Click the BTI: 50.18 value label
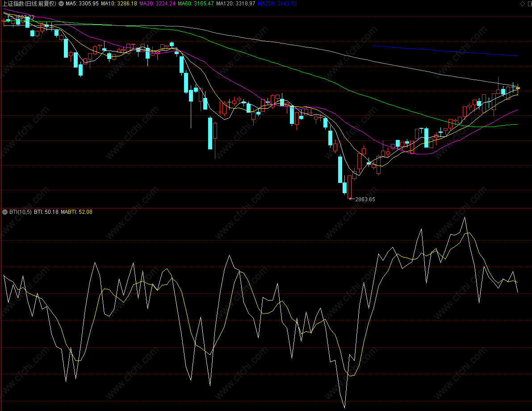This screenshot has width=532, height=411. tap(46, 212)
